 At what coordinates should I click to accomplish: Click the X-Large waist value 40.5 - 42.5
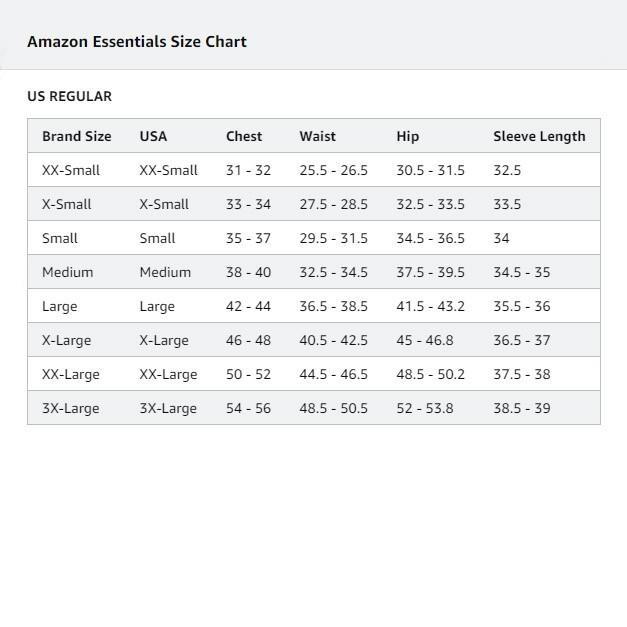(x=333, y=340)
